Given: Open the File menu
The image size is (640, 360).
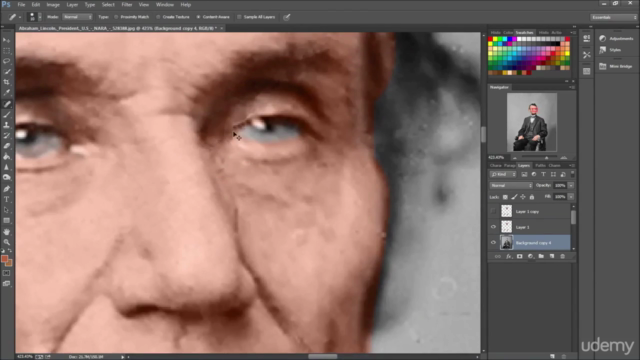Looking at the screenshot, I should (x=21, y=4).
